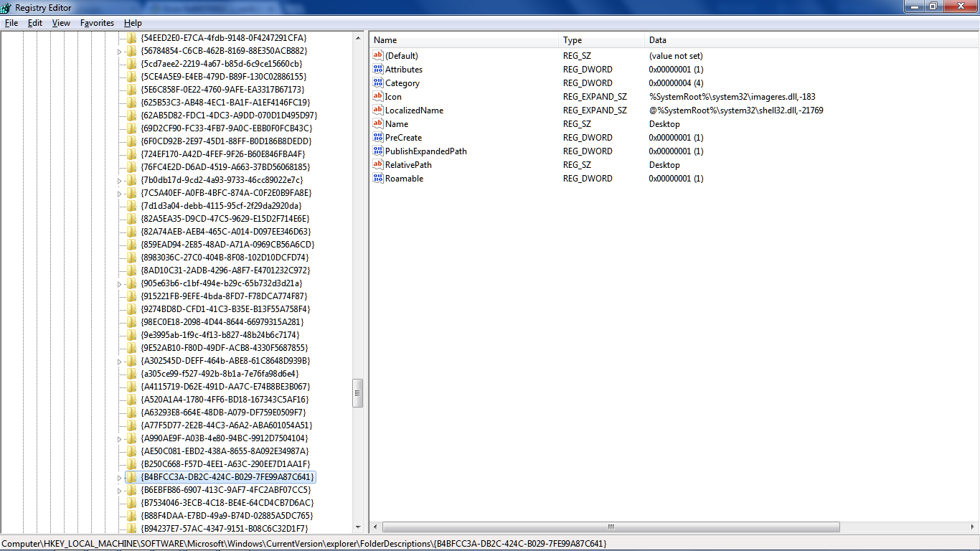Click Category data 0x00000004 (4)
The width and height of the screenshot is (980, 551).
point(676,83)
